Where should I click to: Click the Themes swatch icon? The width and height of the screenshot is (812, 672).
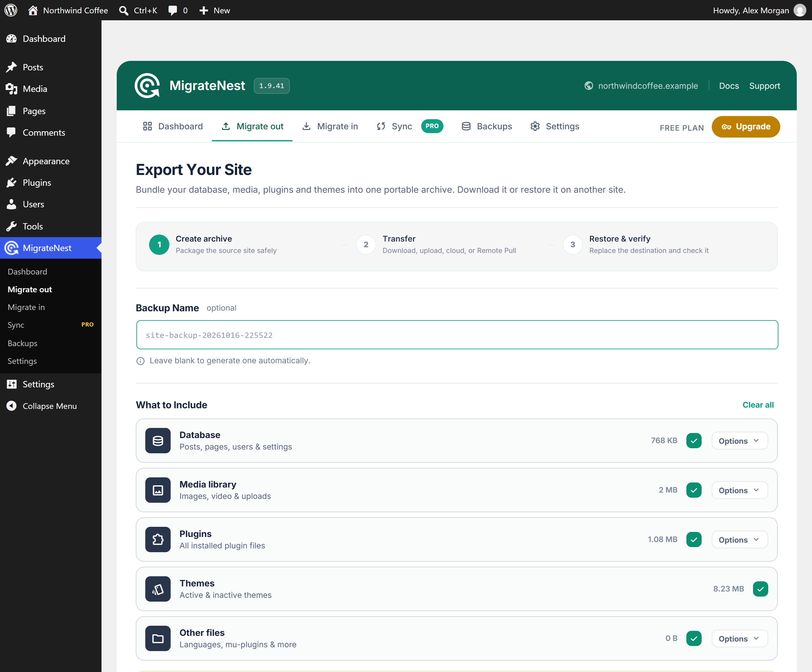click(x=158, y=589)
